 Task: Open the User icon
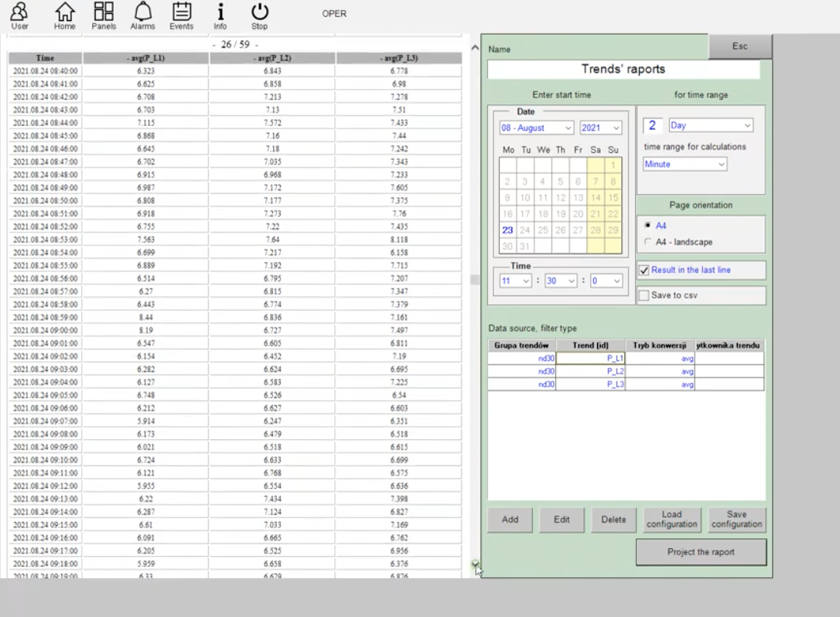(x=19, y=15)
